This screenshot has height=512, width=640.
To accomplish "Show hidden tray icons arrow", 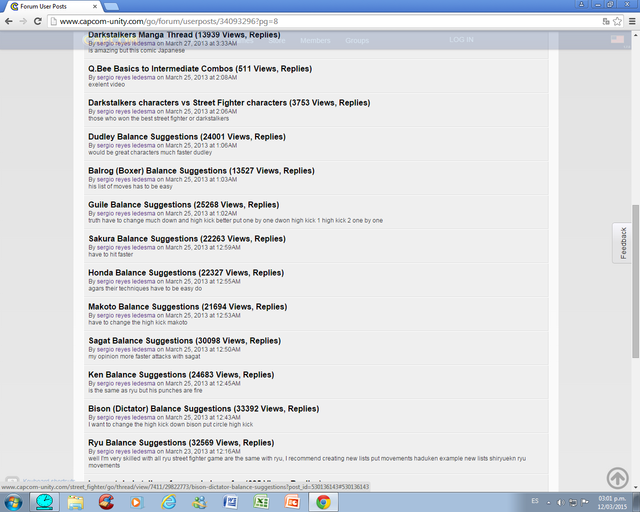I will tap(549, 502).
